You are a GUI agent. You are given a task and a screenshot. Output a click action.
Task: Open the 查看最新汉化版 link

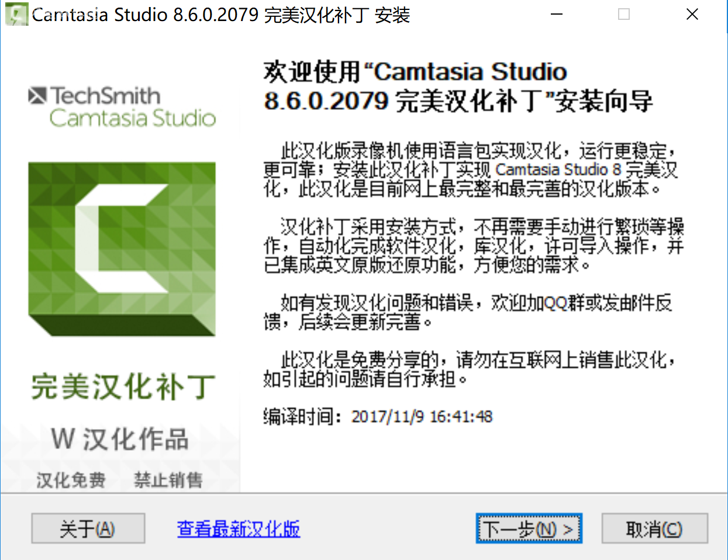tap(238, 529)
